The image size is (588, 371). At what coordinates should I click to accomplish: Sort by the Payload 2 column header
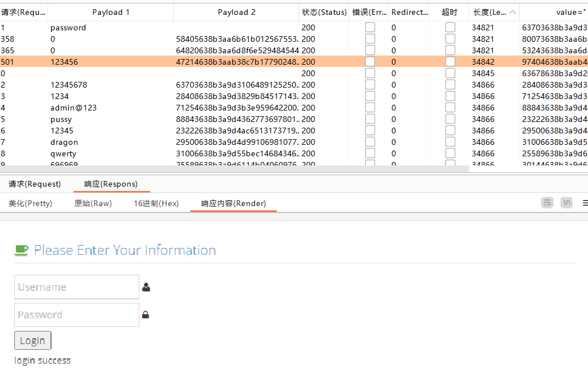[x=236, y=13]
